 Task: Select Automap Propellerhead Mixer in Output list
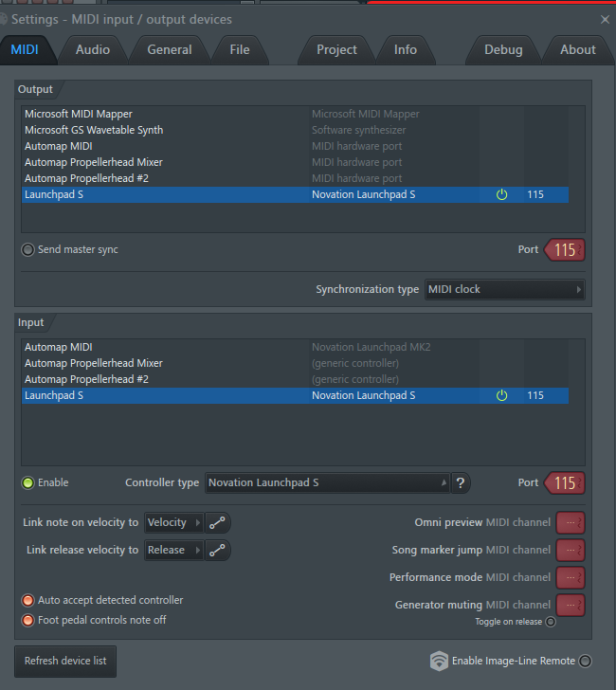coord(295,162)
